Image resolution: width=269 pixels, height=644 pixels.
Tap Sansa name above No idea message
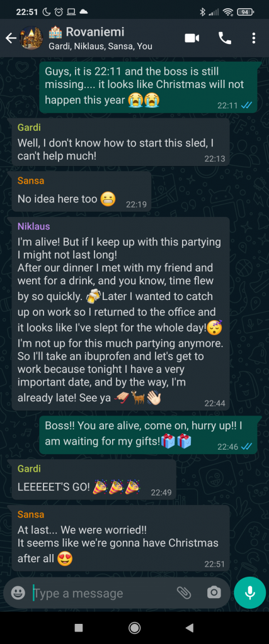pyautogui.click(x=31, y=180)
